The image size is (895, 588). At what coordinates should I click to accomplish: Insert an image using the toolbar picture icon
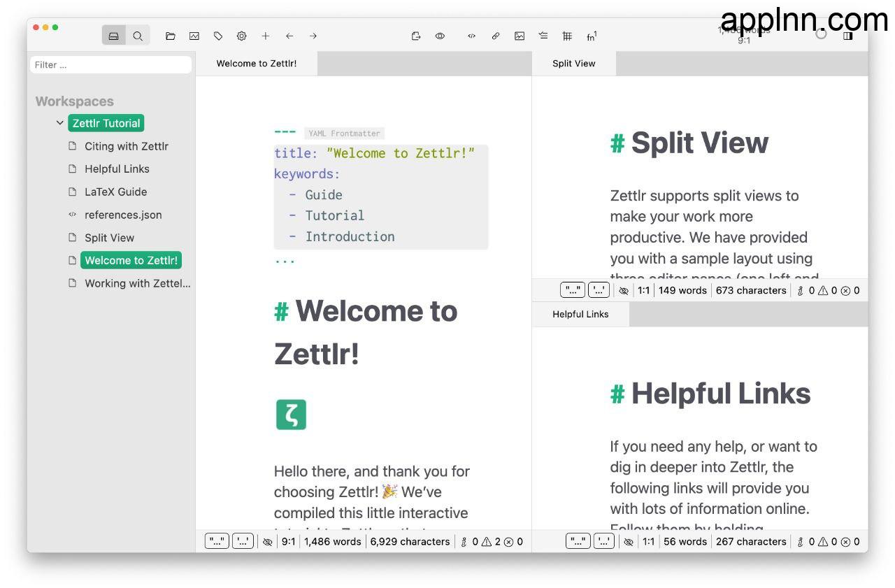(520, 36)
